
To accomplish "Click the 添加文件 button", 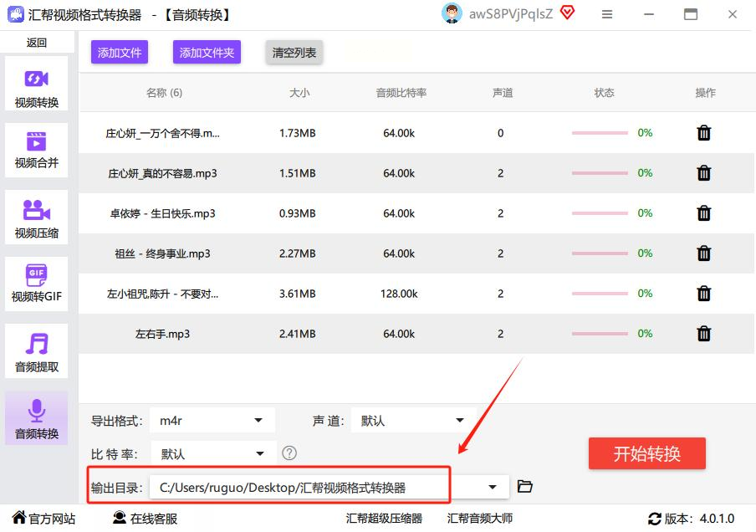I will [x=120, y=53].
